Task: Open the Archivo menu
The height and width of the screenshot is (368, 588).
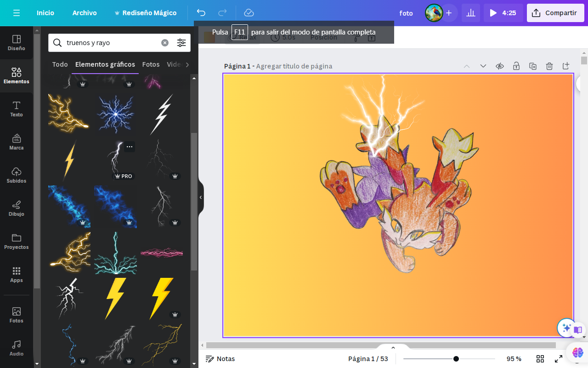Action: point(85,13)
